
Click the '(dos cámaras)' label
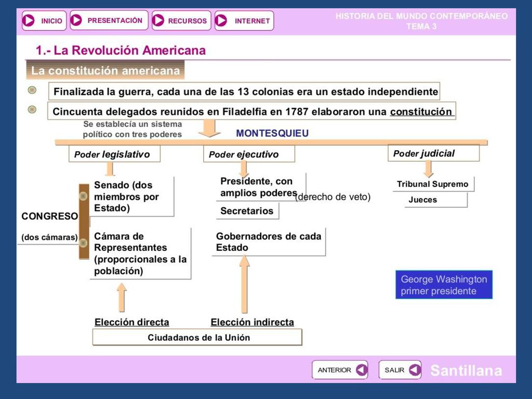[x=49, y=237]
